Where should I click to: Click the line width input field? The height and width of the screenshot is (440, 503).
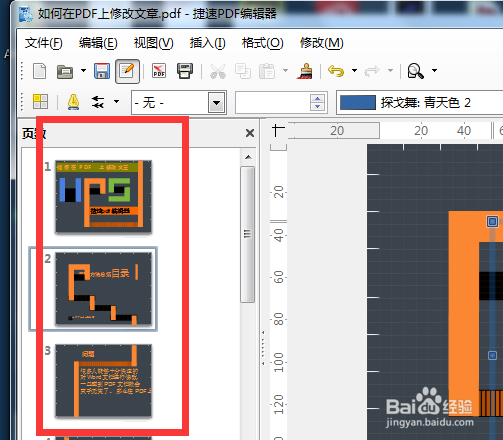[x=272, y=103]
